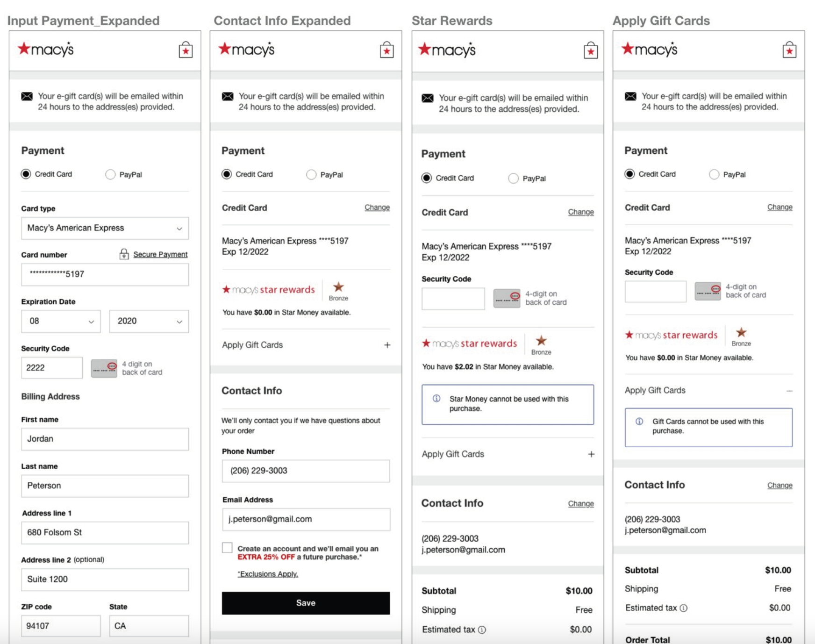815x644 pixels.
Task: Click the Address line 1 field
Action: coord(105,533)
